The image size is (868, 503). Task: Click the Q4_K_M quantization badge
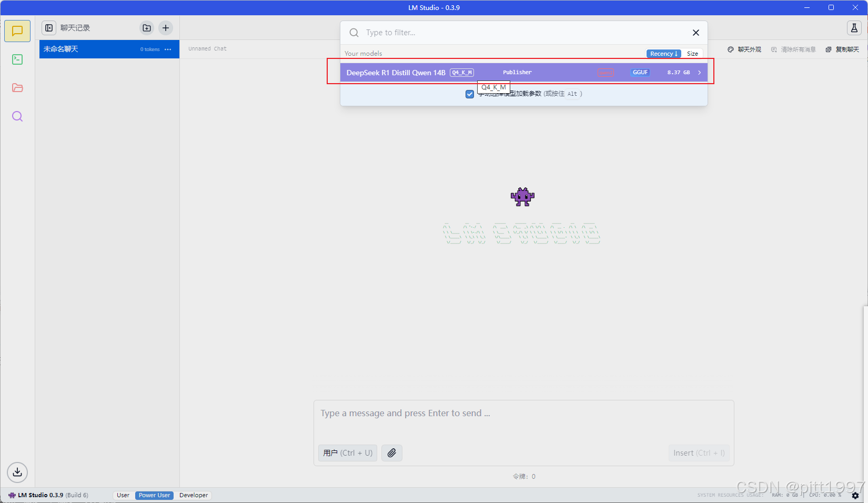(462, 73)
